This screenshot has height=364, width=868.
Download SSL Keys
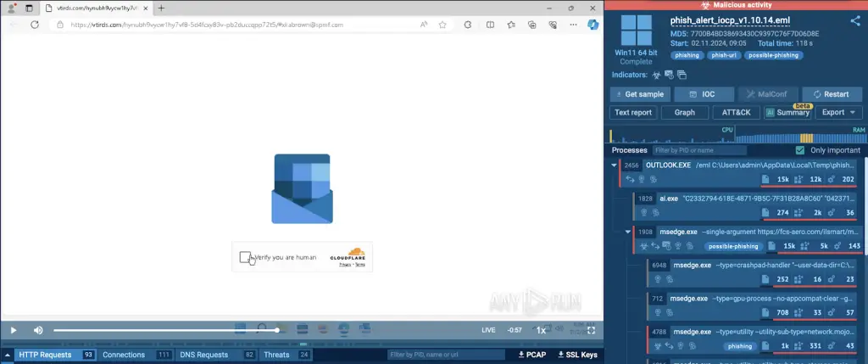[x=577, y=355]
